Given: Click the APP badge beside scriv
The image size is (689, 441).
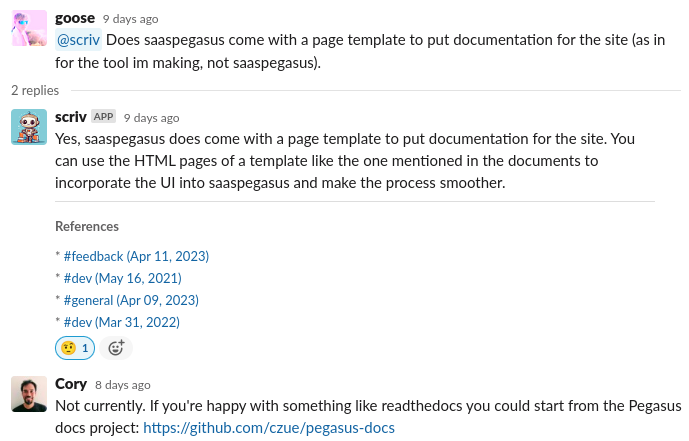Looking at the screenshot, I should [x=104, y=117].
